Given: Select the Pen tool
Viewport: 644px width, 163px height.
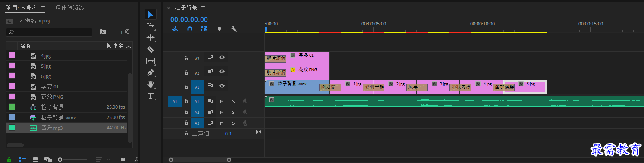Looking at the screenshot, I should coord(150,72).
